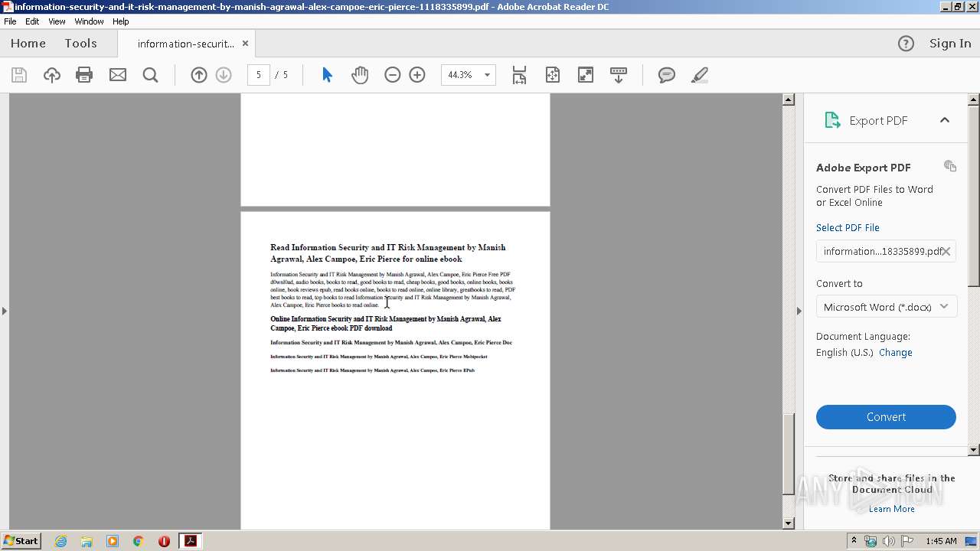
Task: Show hidden tray icons arrow
Action: tap(854, 541)
